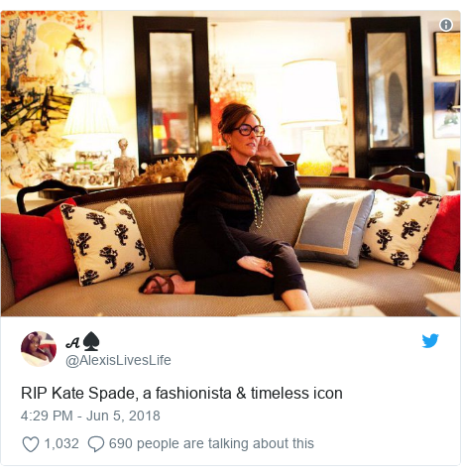Click the info icon on the photo
Viewport: 461px width, 476px height.
446,25
